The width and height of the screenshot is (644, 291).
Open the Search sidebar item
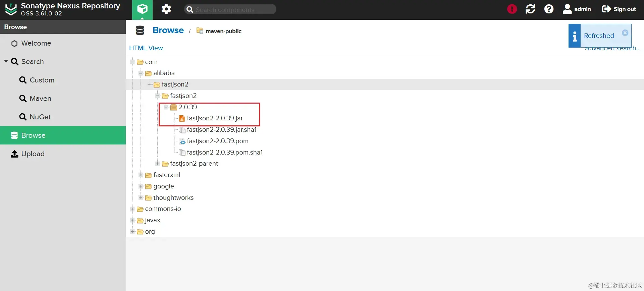click(x=63, y=62)
